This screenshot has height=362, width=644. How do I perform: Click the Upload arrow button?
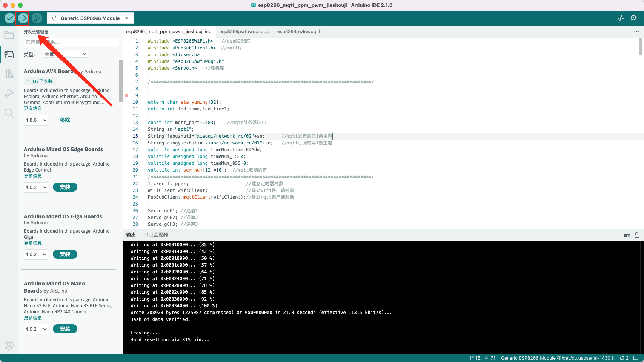(x=23, y=18)
